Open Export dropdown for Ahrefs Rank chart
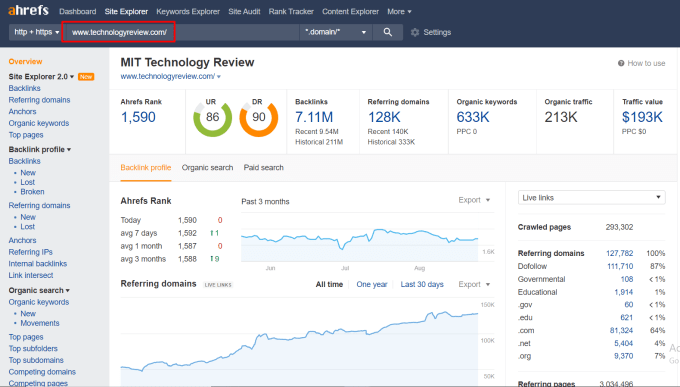Screen dimensions: 680x387 [474, 200]
